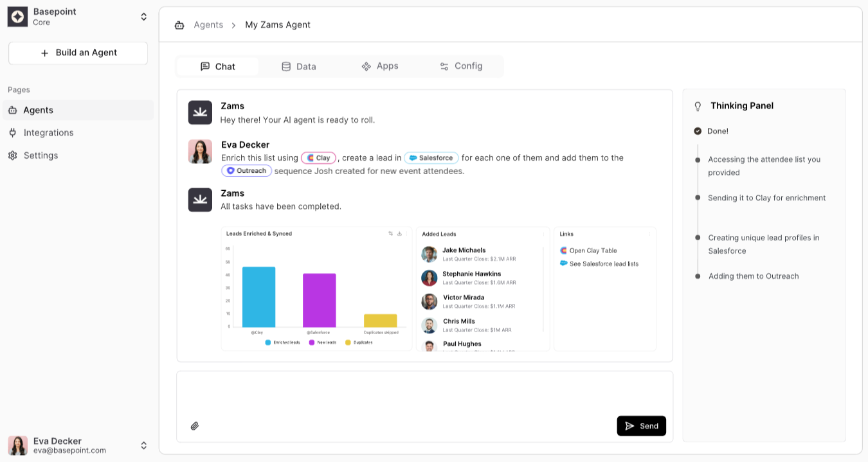Select the step "Sending it to Clay for enrichment"

pos(767,198)
